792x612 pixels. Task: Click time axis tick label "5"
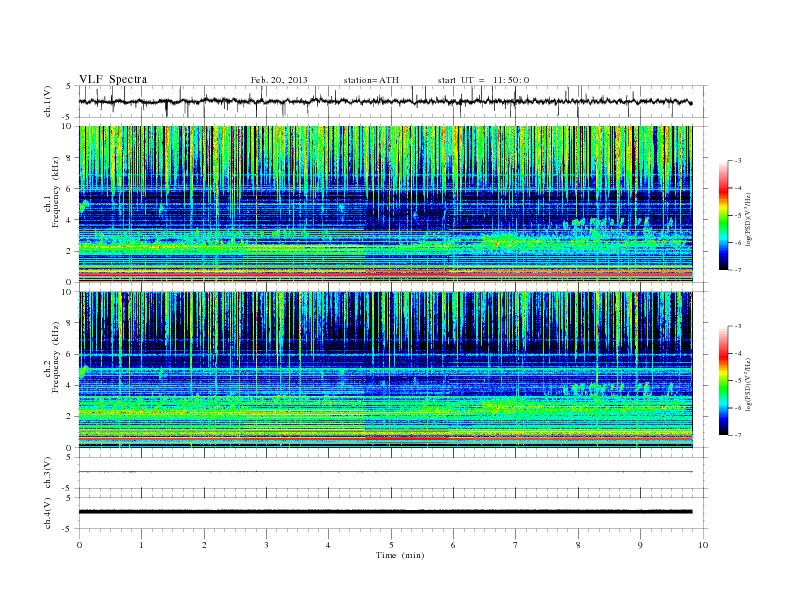391,545
